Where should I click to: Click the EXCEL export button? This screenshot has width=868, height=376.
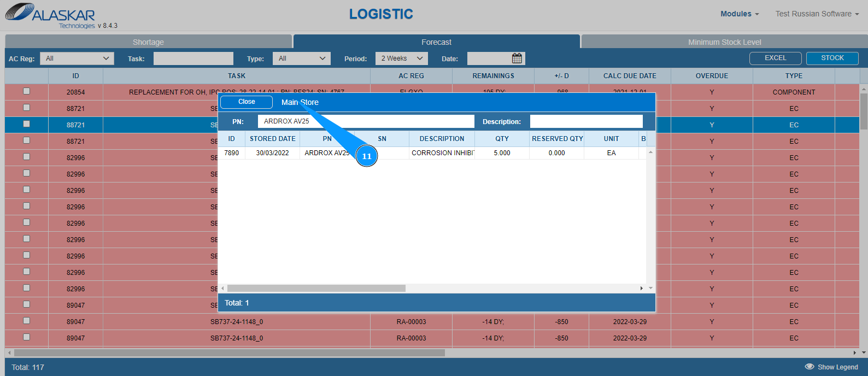[x=776, y=58]
